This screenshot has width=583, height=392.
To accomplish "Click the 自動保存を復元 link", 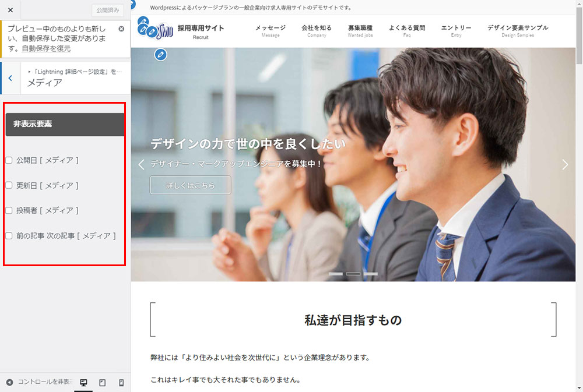I will pos(46,49).
